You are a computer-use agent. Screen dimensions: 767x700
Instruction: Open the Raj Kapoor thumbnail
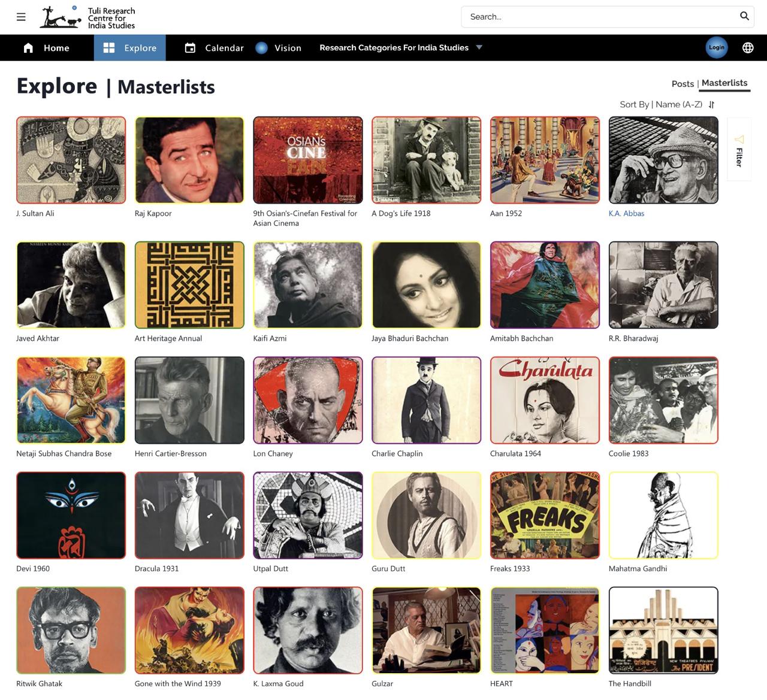(189, 160)
